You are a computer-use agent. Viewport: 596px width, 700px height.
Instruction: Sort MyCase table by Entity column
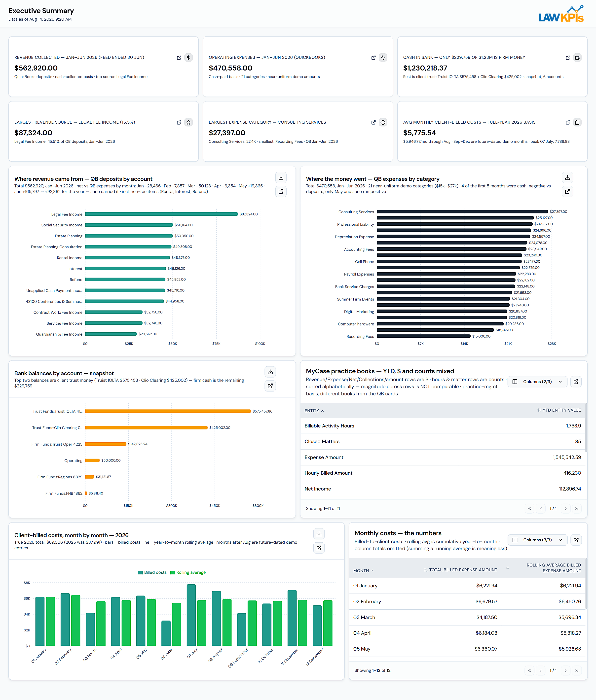pyautogui.click(x=314, y=411)
